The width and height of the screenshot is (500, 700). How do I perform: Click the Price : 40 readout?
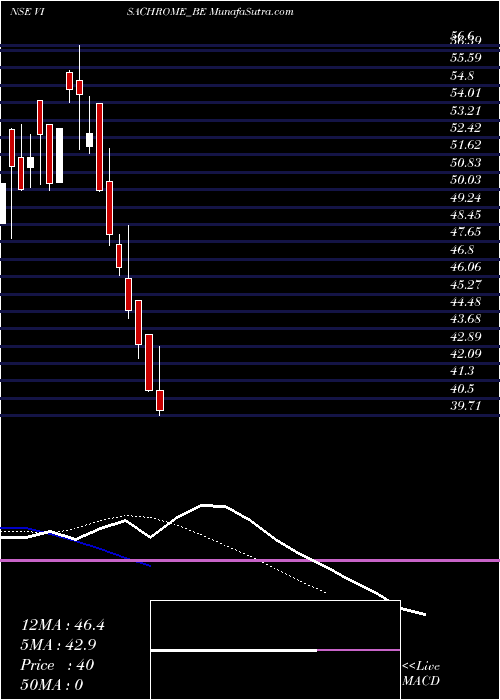(57, 665)
